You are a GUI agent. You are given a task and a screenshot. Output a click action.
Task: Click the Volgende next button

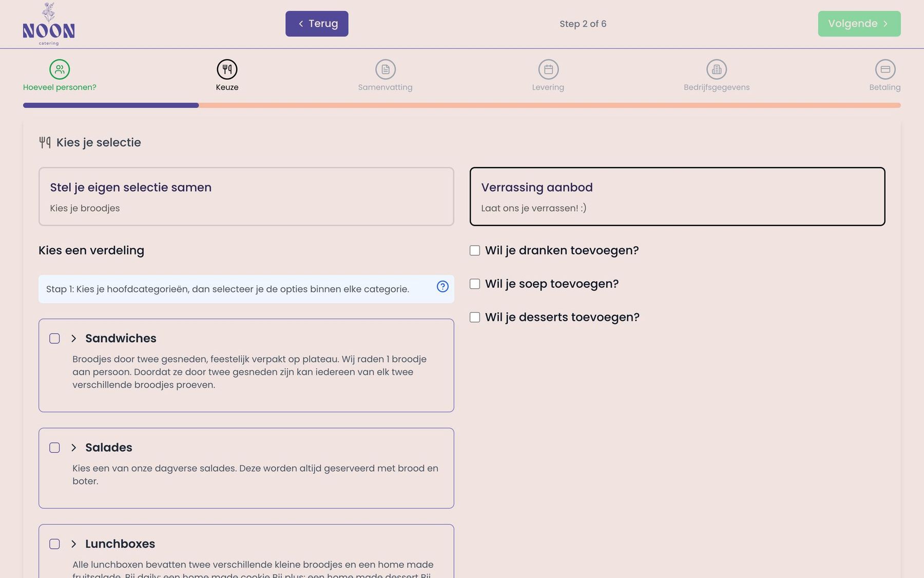tap(859, 24)
